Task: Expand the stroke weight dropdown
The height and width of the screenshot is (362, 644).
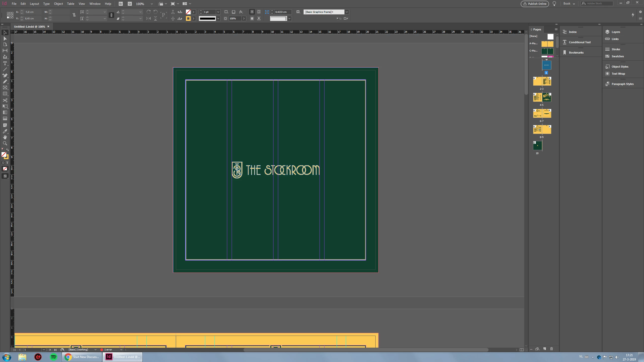Action: 218,12
